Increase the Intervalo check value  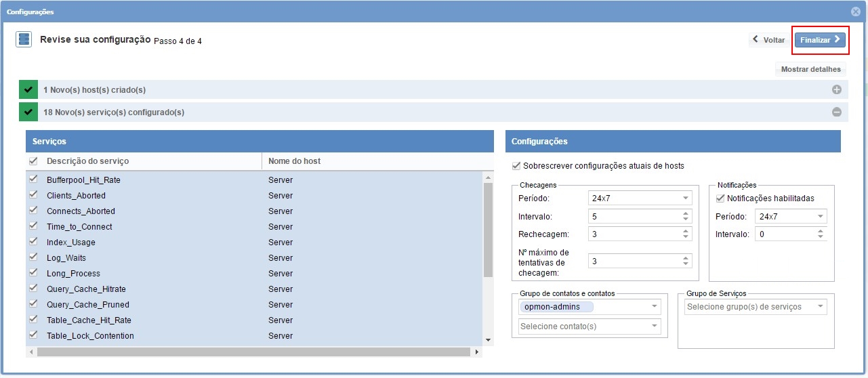click(x=686, y=213)
